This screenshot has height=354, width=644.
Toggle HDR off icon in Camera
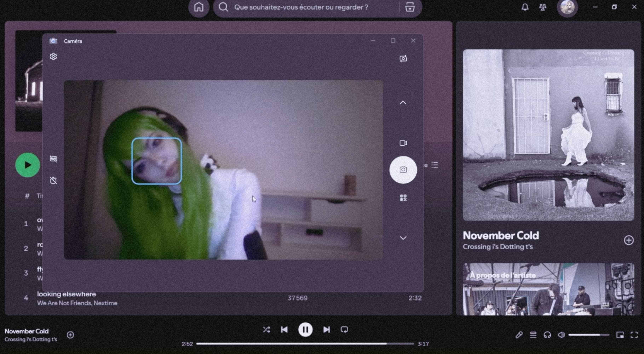53,159
